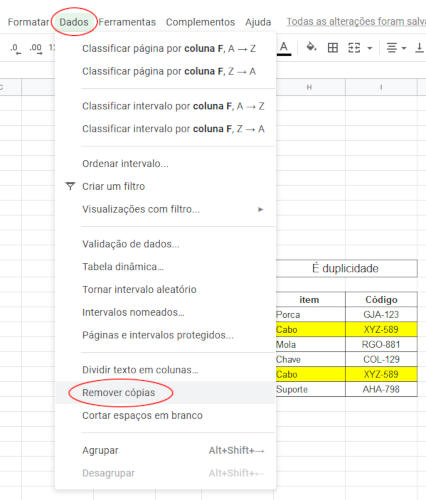Click the 'Todas as alterações foram salvas' link
The height and width of the screenshot is (500, 426).
pos(356,22)
